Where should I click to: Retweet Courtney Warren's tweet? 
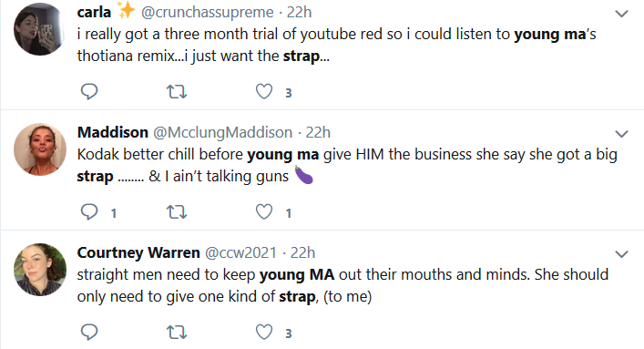point(177,333)
